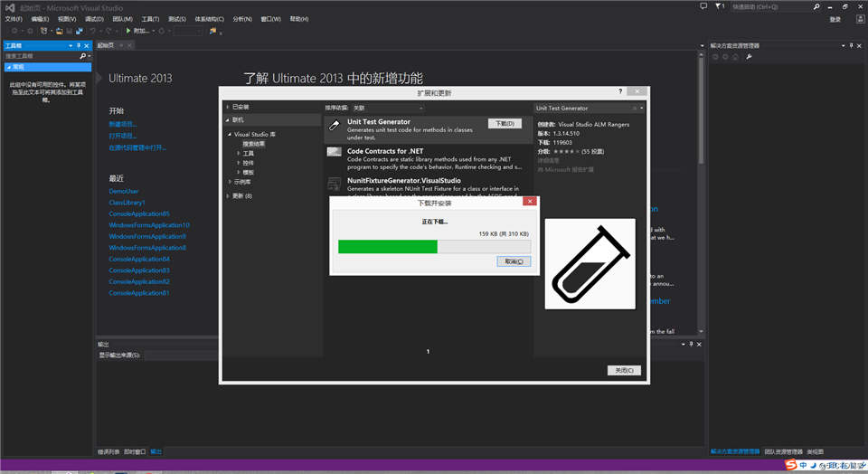868x474 pixels.
Task: Click the New Project toolbar icon
Action: [x=43, y=31]
